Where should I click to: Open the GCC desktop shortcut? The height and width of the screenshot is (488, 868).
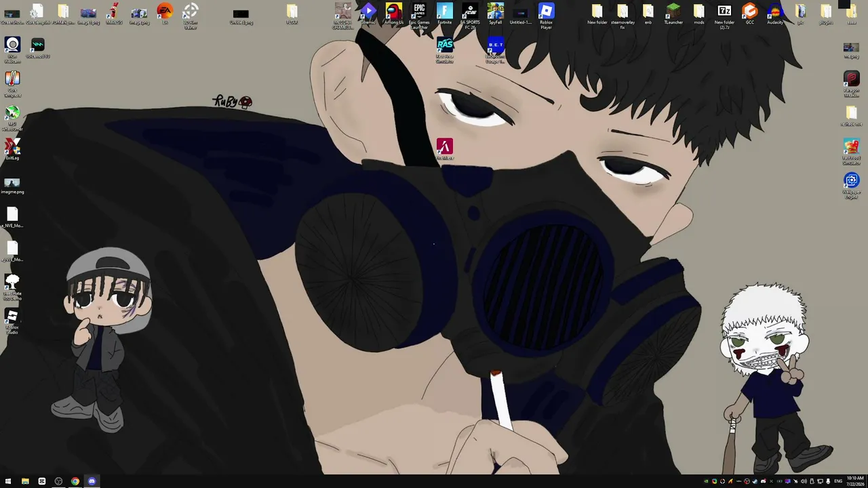click(749, 14)
